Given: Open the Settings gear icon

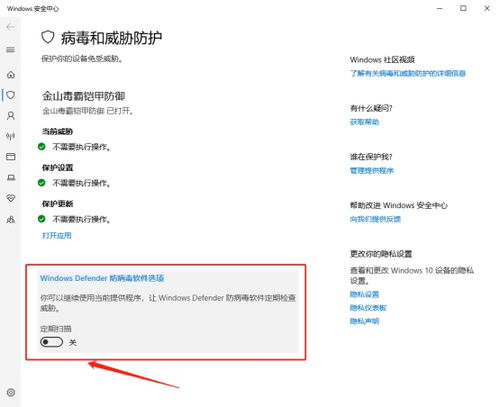Looking at the screenshot, I should pyautogui.click(x=11, y=392).
